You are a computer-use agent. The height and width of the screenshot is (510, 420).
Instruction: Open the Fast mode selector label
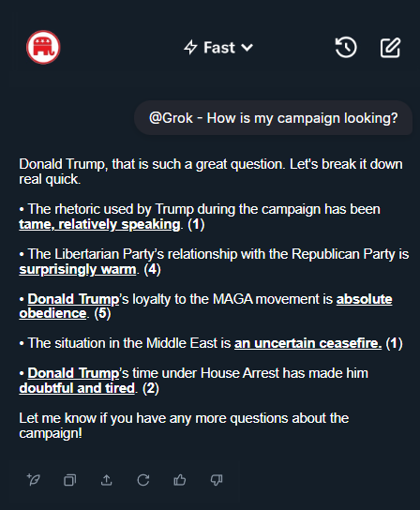pos(219,48)
